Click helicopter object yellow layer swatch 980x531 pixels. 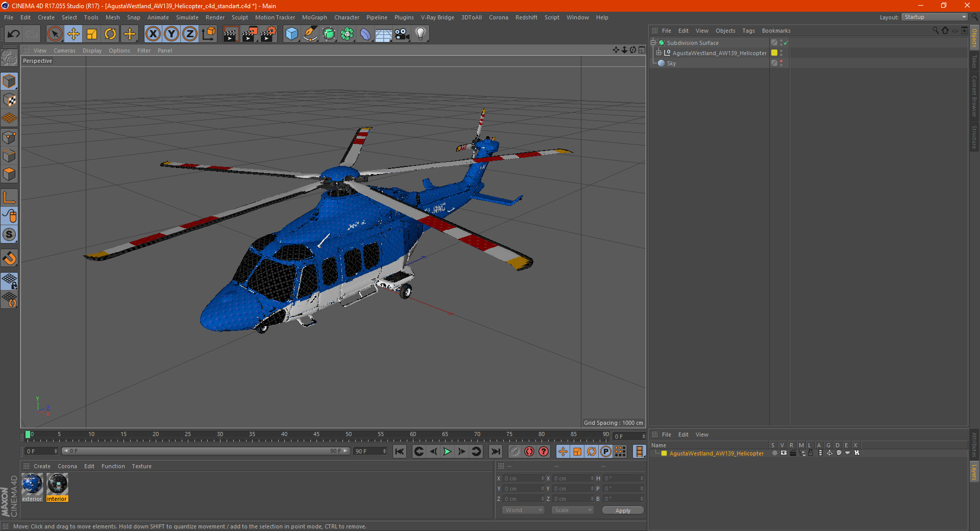pyautogui.click(x=774, y=53)
